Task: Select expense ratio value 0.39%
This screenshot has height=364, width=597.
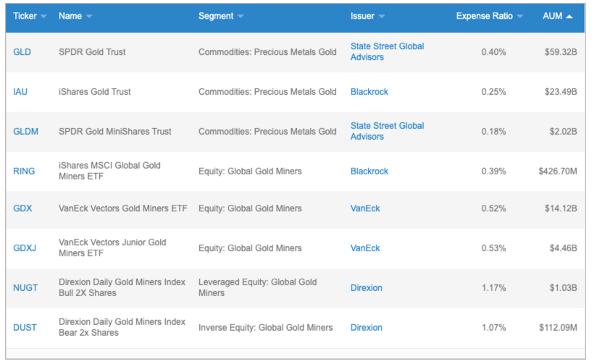Action: (494, 172)
